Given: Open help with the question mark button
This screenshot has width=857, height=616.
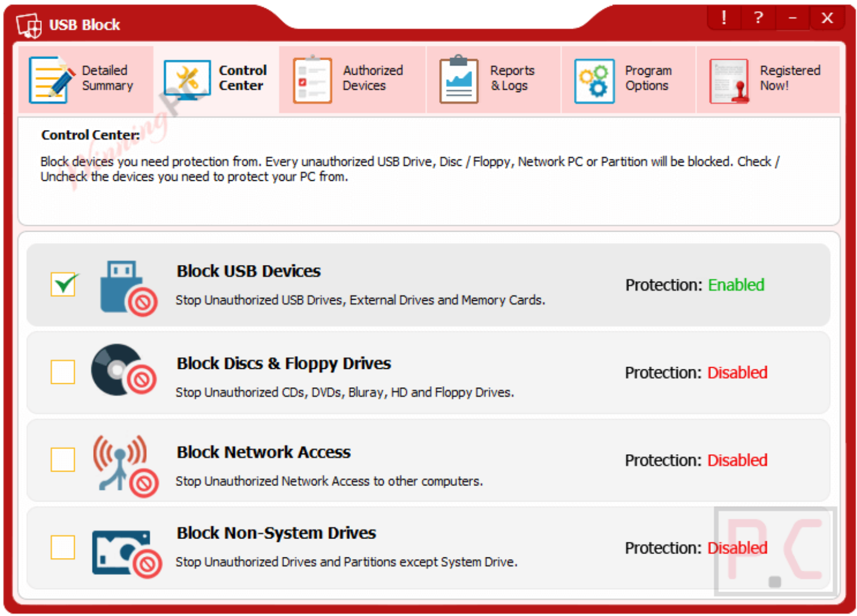Looking at the screenshot, I should pos(758,18).
